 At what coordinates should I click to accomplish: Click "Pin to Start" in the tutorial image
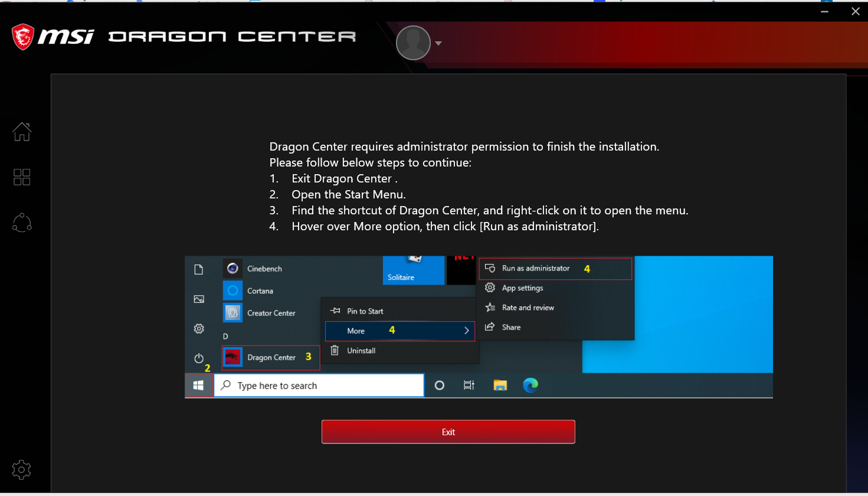tap(365, 311)
